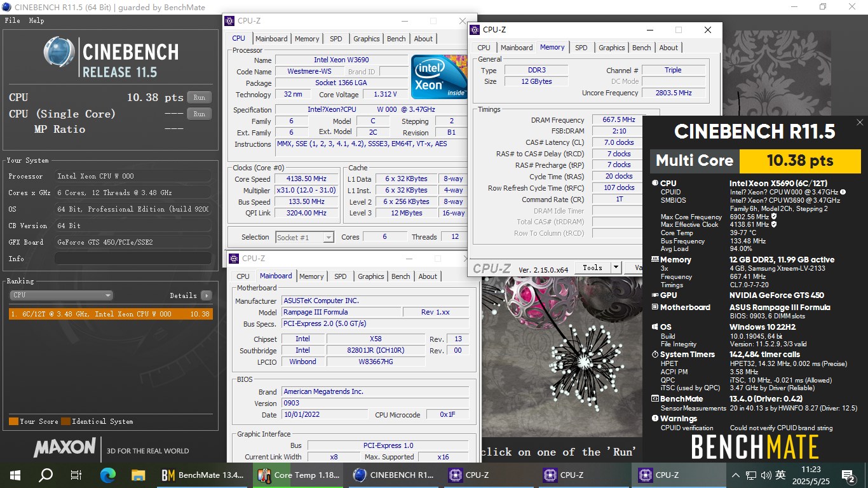Click the System Timers clock icon
The image size is (868, 488).
[x=655, y=355]
